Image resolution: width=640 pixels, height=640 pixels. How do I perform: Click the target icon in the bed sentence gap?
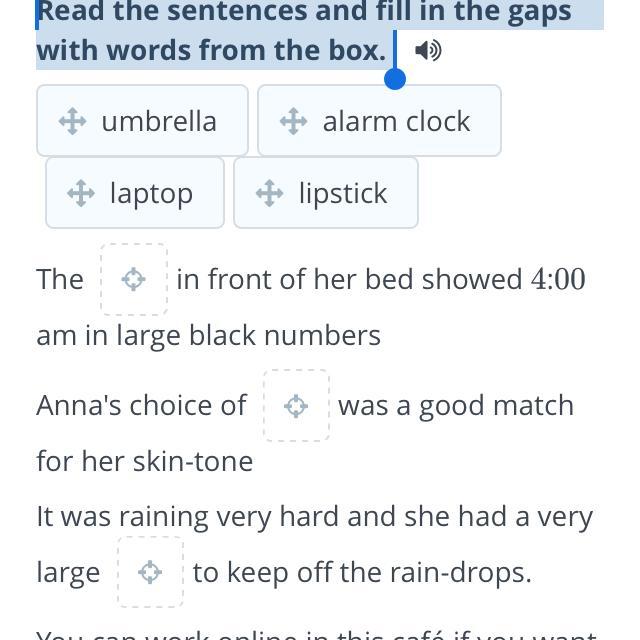pos(134,279)
